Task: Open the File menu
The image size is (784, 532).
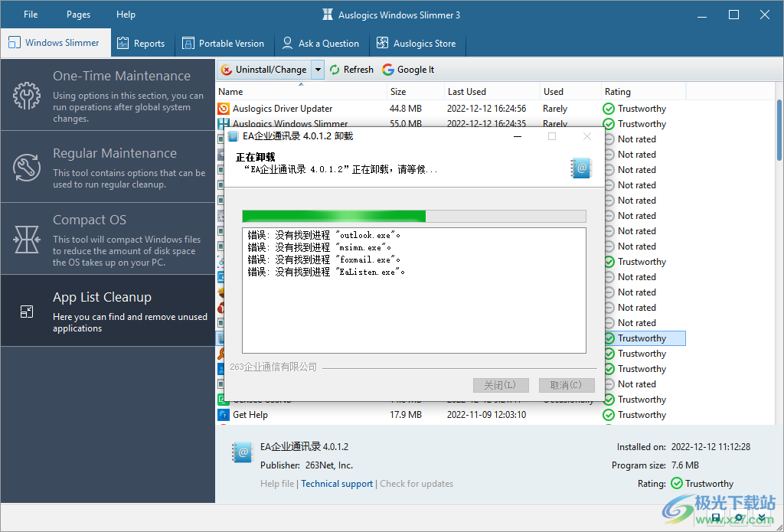Action: coord(30,14)
